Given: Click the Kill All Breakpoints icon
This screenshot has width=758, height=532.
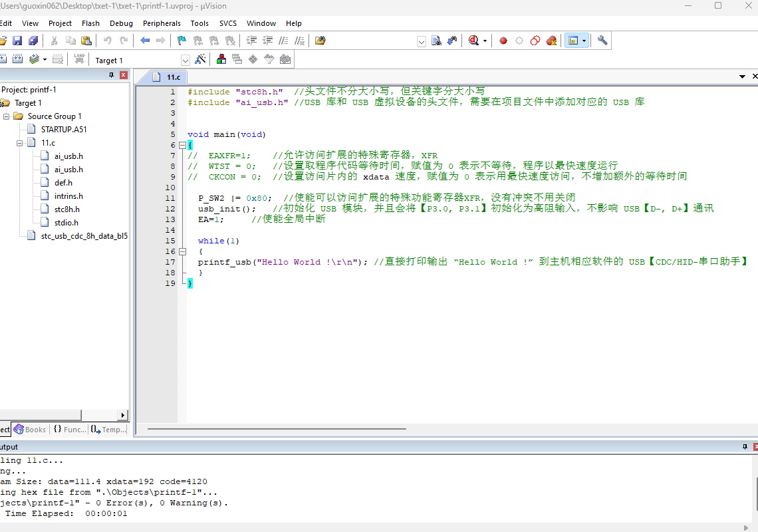Looking at the screenshot, I should [551, 41].
